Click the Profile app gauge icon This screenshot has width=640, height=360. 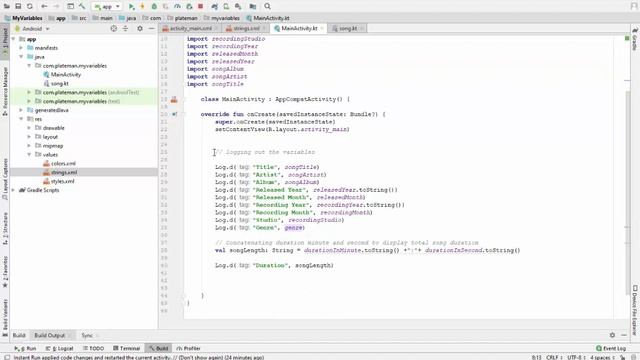177,6
